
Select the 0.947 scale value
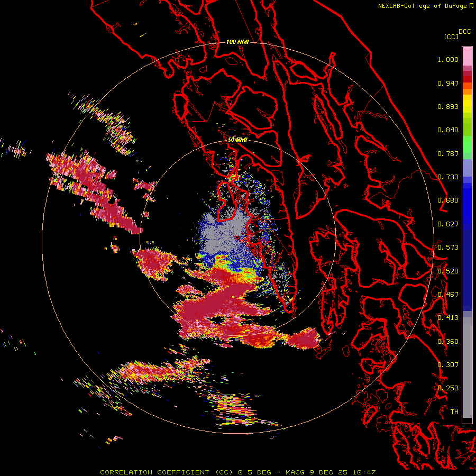point(448,83)
